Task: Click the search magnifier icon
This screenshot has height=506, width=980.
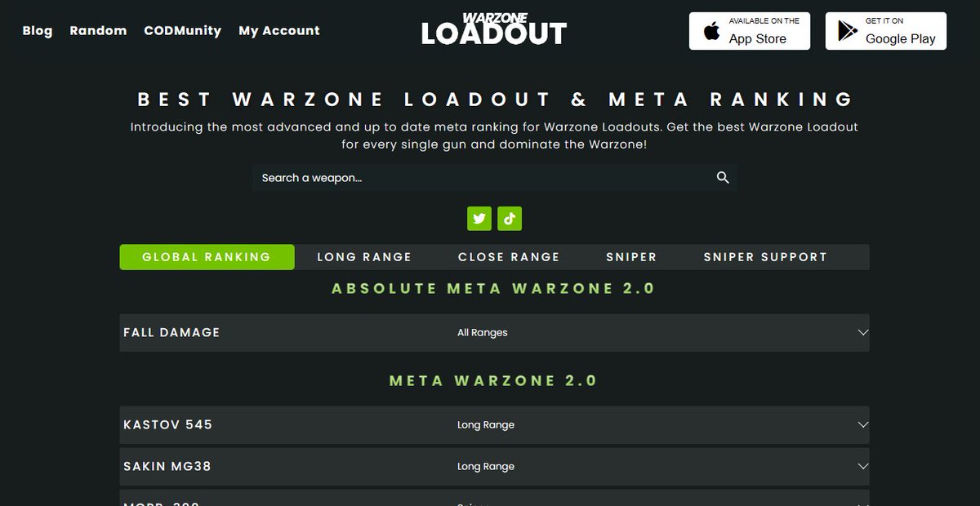Action: click(x=723, y=178)
